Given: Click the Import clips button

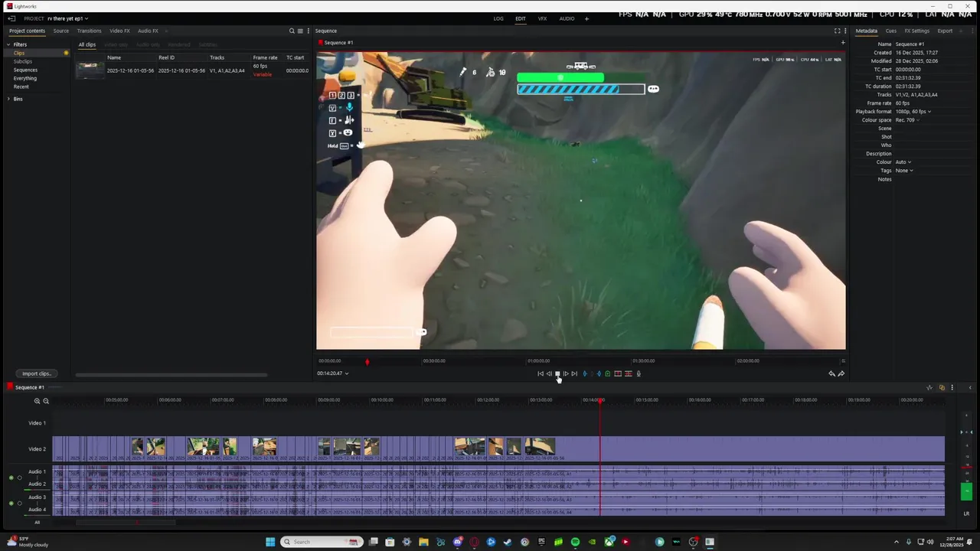Looking at the screenshot, I should (x=36, y=373).
